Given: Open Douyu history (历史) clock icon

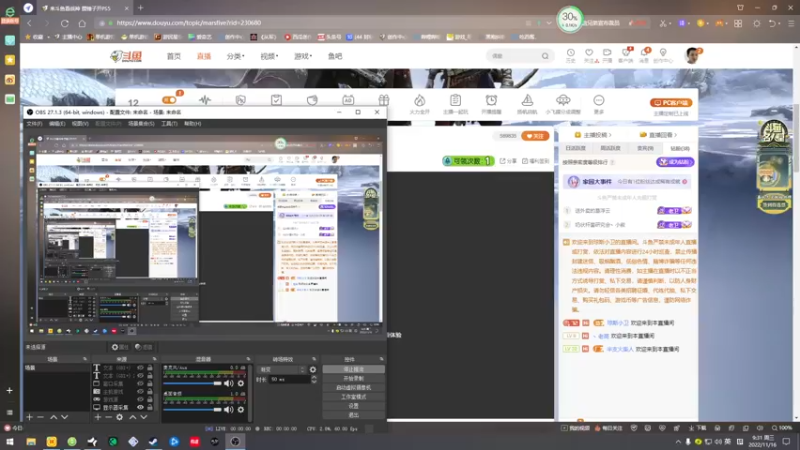Looking at the screenshot, I should 570,55.
